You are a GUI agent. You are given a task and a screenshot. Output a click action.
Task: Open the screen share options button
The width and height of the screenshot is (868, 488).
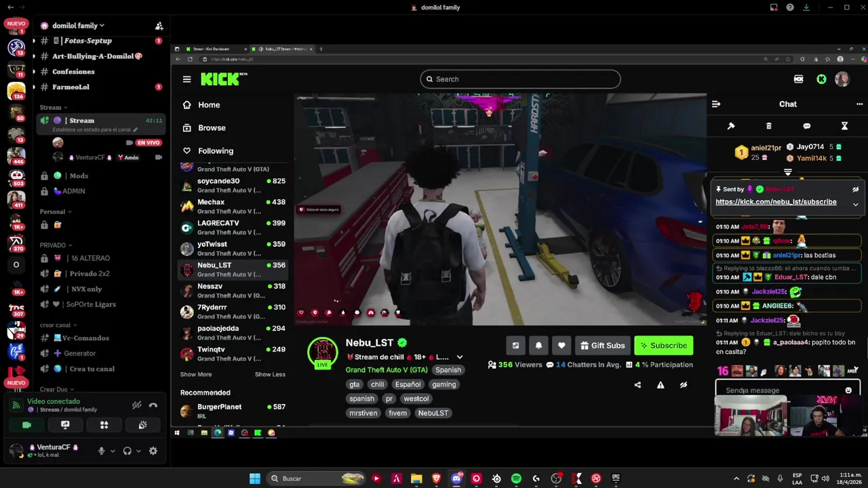65,425
